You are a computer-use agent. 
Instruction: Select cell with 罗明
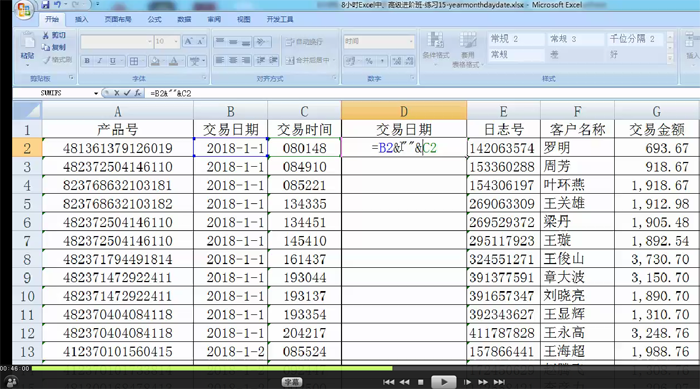(x=577, y=148)
